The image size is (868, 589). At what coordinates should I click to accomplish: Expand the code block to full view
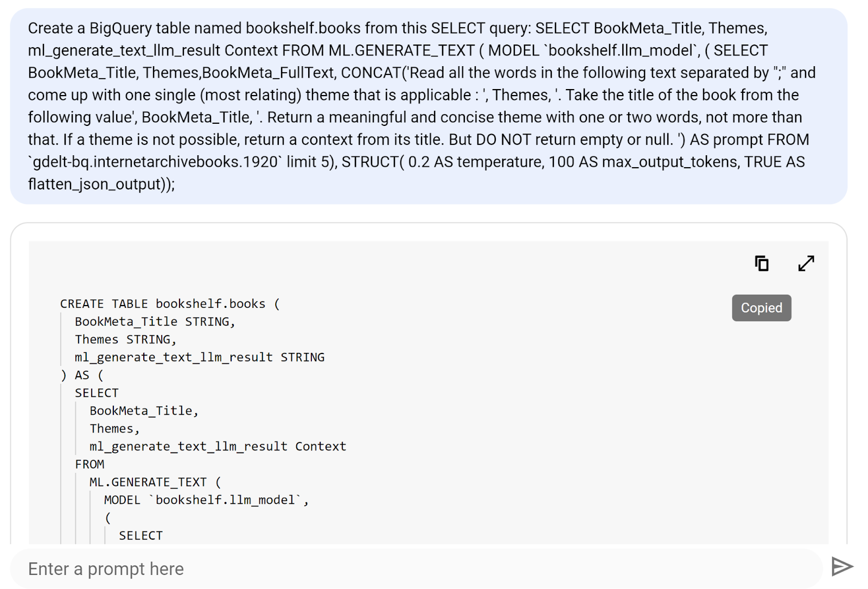(x=806, y=264)
